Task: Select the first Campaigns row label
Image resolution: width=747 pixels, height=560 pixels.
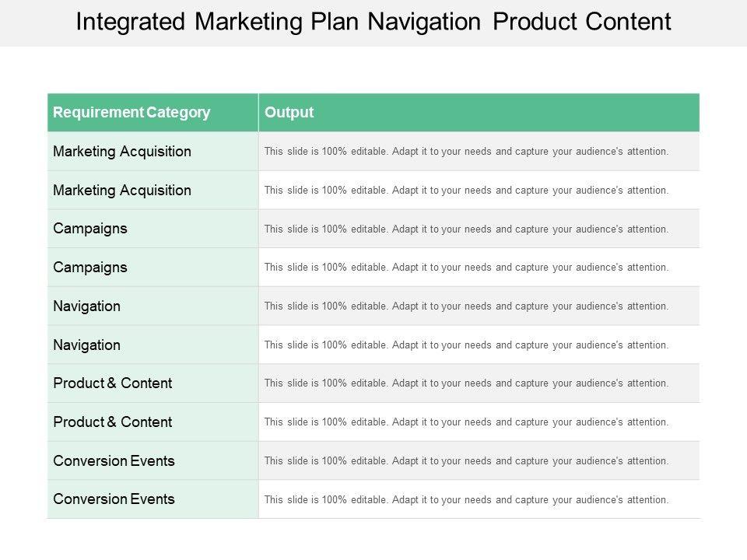Action: click(90, 229)
